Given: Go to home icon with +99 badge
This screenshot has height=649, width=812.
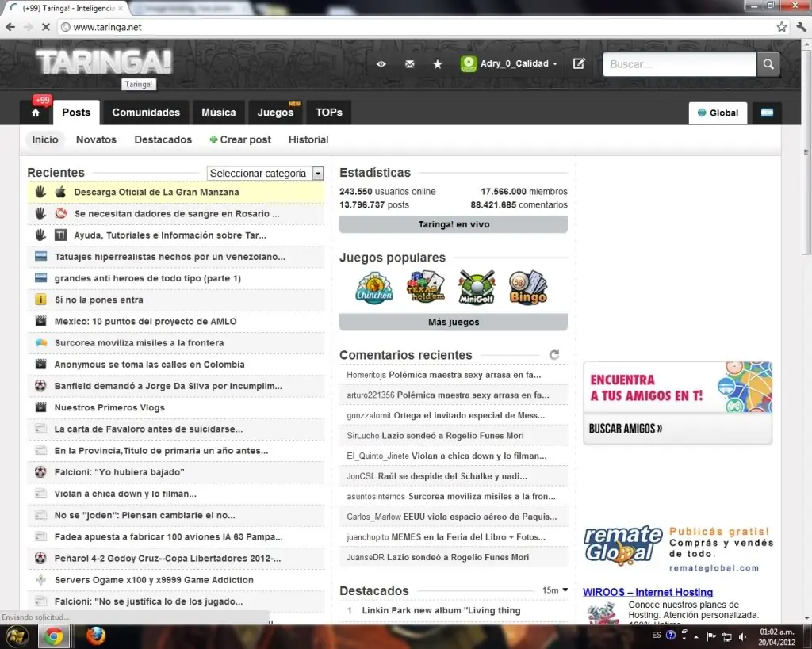Looking at the screenshot, I should [x=36, y=113].
